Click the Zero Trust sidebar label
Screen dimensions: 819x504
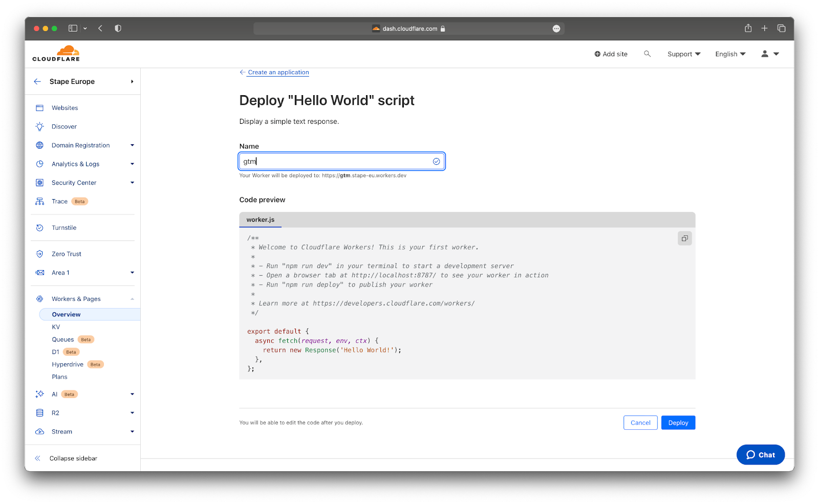(x=67, y=254)
